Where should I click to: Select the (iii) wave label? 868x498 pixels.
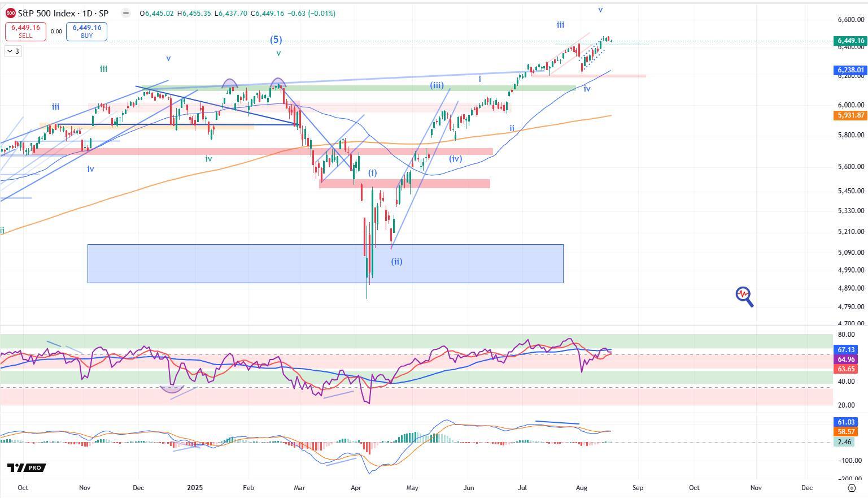437,85
